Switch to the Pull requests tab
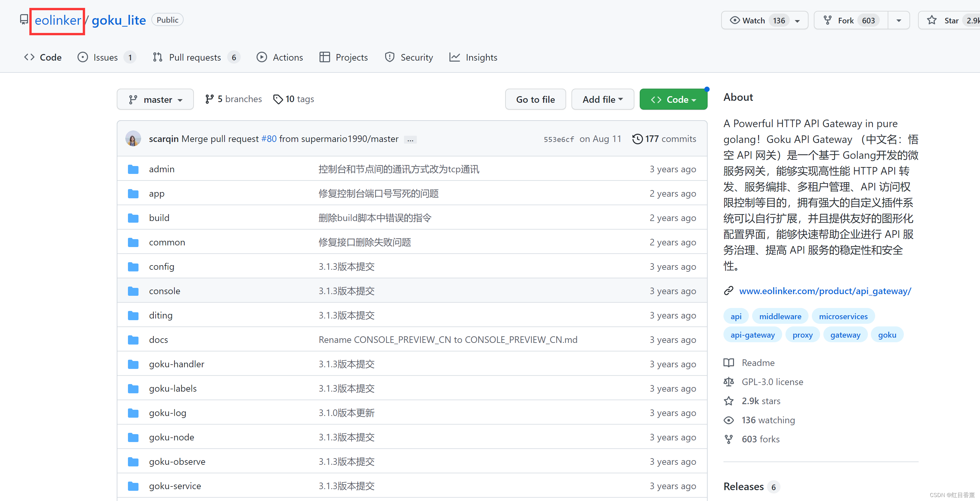 (x=195, y=57)
